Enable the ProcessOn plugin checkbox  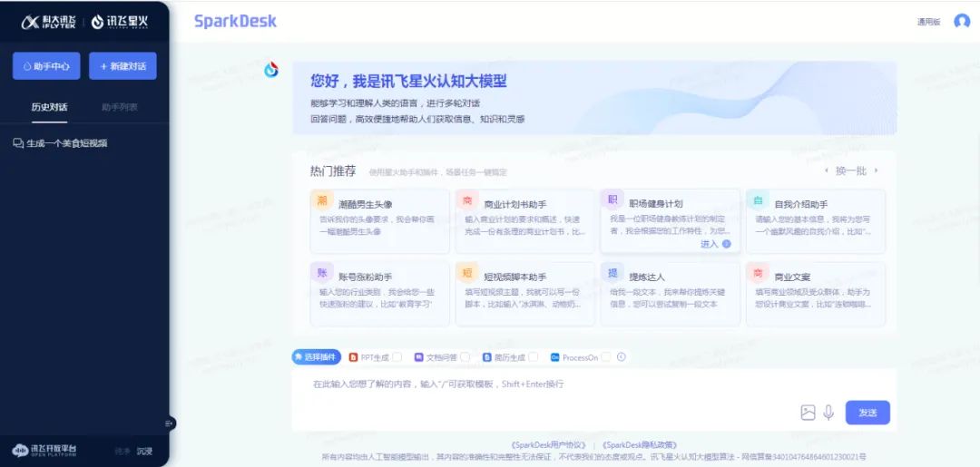point(605,357)
